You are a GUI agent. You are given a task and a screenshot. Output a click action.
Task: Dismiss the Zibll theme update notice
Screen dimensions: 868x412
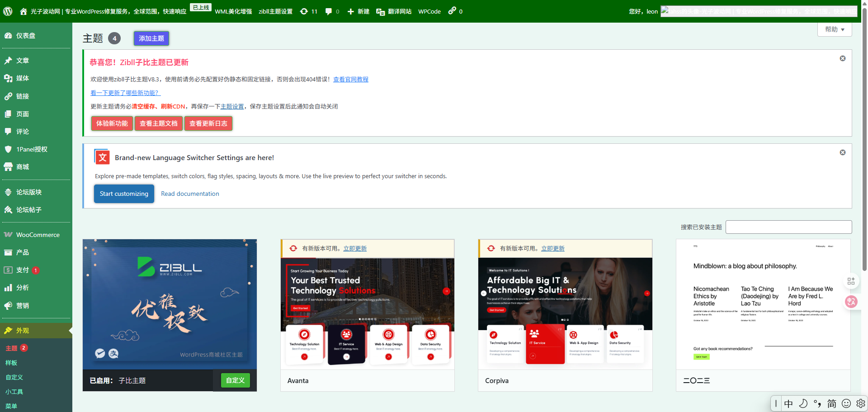(842, 58)
